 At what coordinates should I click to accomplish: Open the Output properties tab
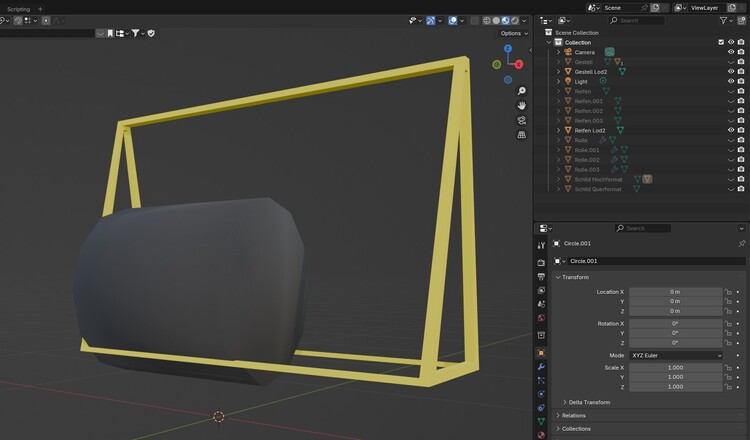(541, 276)
